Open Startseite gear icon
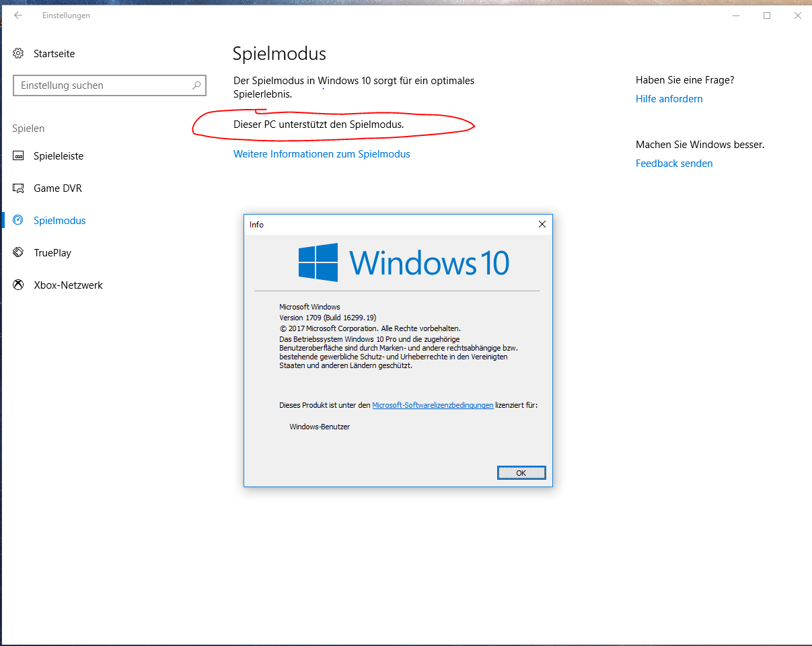This screenshot has height=646, width=812. click(19, 53)
